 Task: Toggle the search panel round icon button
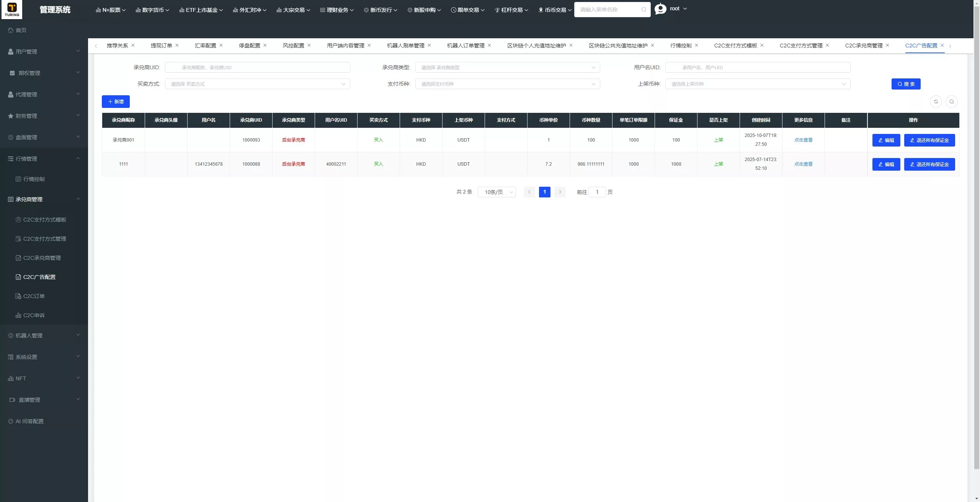pos(952,101)
